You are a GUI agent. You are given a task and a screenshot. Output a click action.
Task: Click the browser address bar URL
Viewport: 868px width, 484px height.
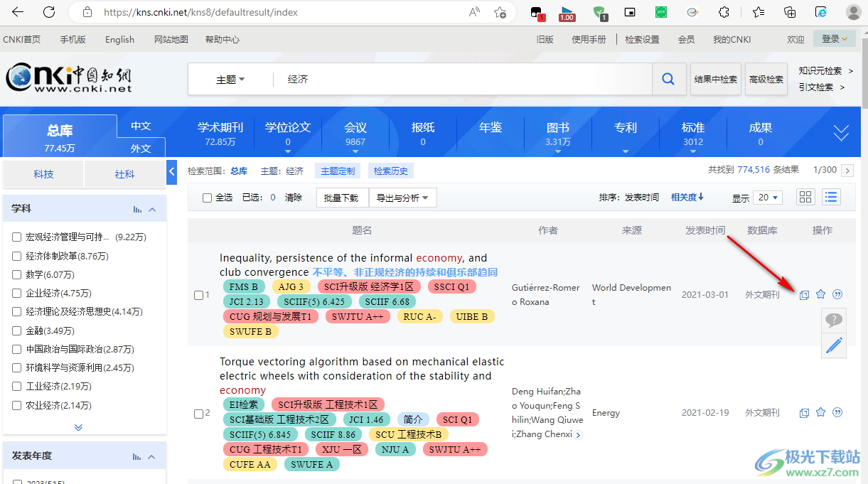[x=200, y=12]
